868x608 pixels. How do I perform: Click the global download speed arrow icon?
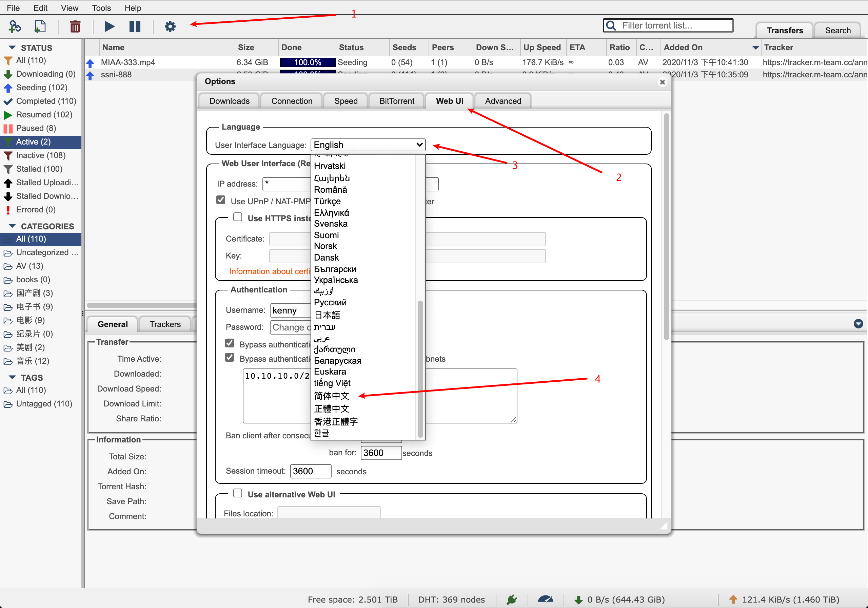578,600
